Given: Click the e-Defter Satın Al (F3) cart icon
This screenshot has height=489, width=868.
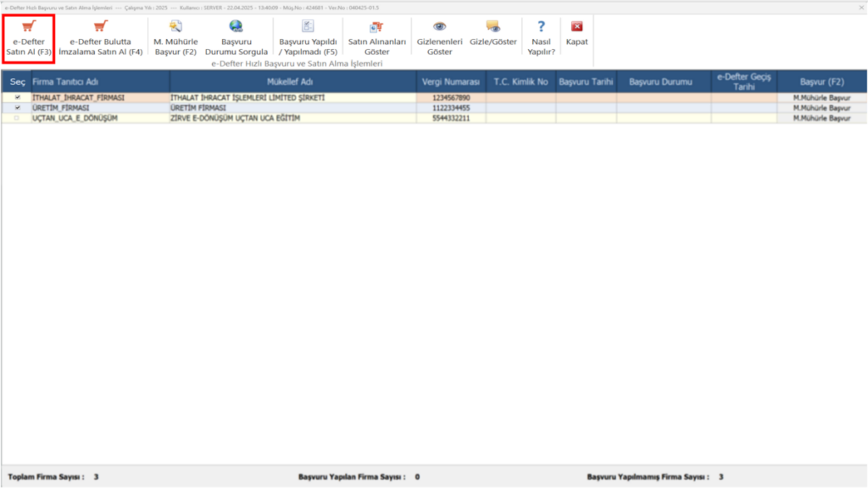Looking at the screenshot, I should click(x=29, y=26).
